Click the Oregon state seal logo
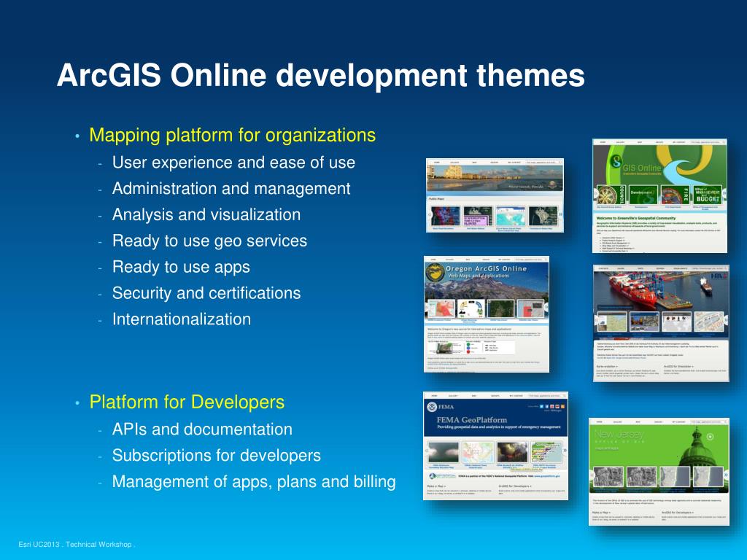This screenshot has width=747, height=560. tap(435, 273)
